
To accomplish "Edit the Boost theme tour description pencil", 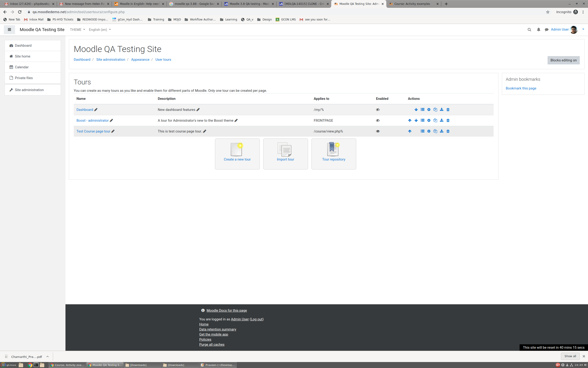I will click(236, 121).
